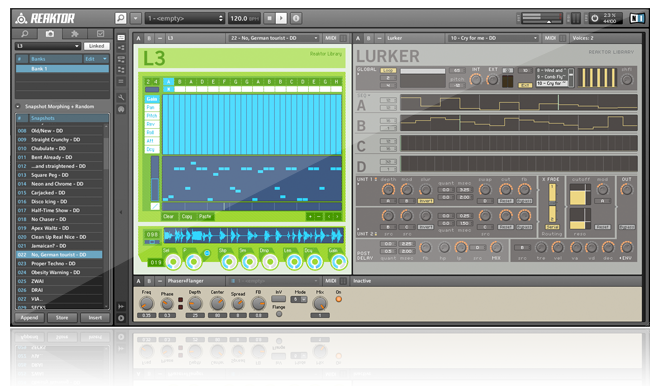Toggle the yellow Ext button in Lurker Global

[525, 85]
